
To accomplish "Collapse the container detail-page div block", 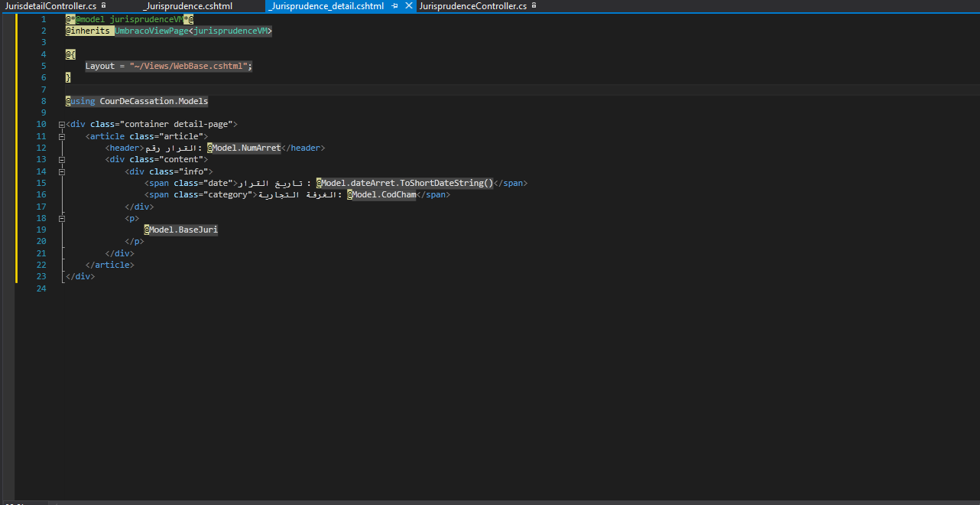I will 61,125.
